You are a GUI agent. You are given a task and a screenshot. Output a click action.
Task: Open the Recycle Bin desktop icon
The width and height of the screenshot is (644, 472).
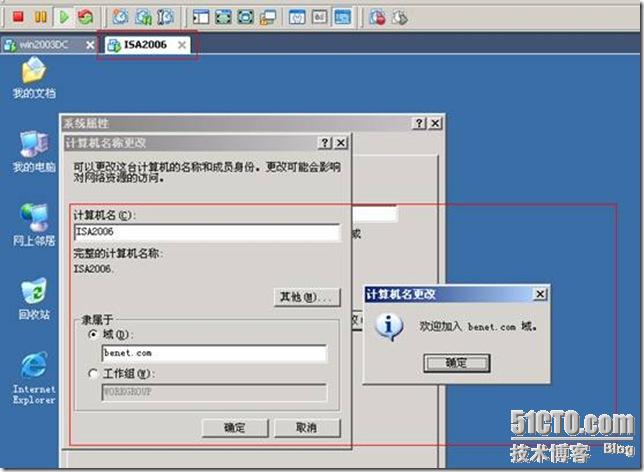tap(34, 298)
